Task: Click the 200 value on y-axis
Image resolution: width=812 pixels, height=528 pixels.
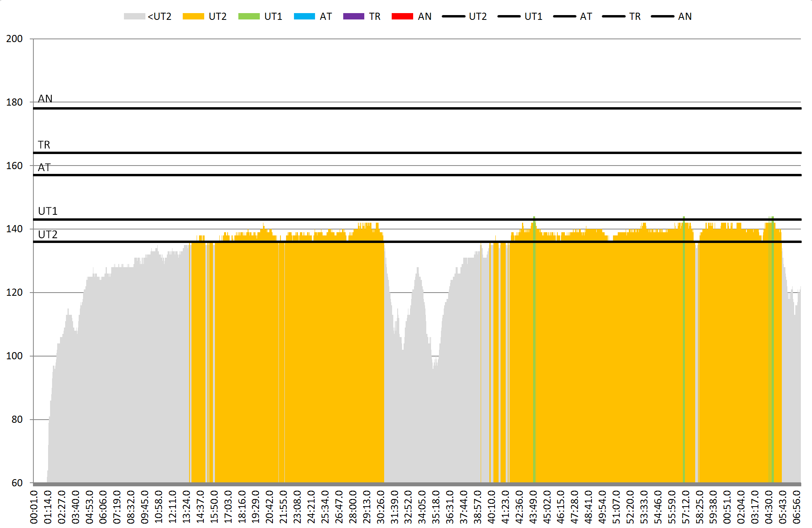Action: click(14, 39)
